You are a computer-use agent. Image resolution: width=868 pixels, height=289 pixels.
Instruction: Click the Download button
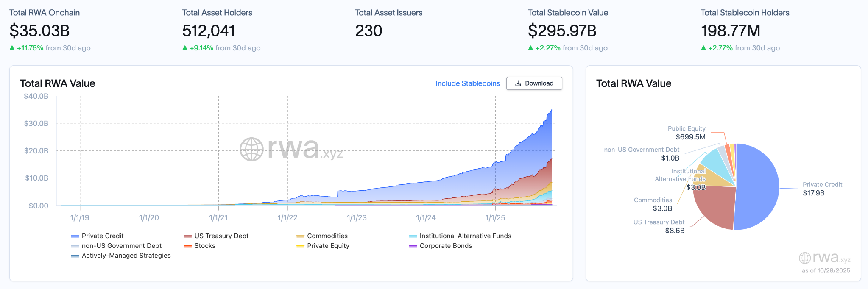[x=534, y=83]
